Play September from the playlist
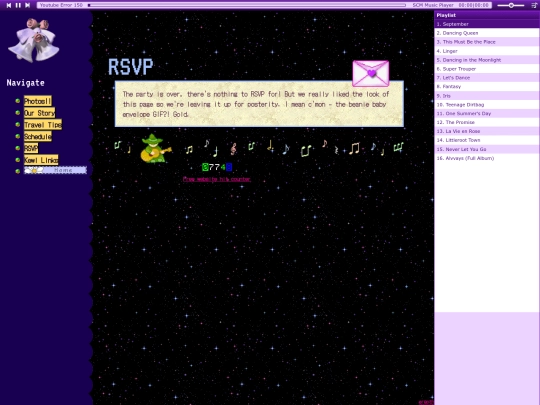The width and height of the screenshot is (540, 405). pos(487,24)
